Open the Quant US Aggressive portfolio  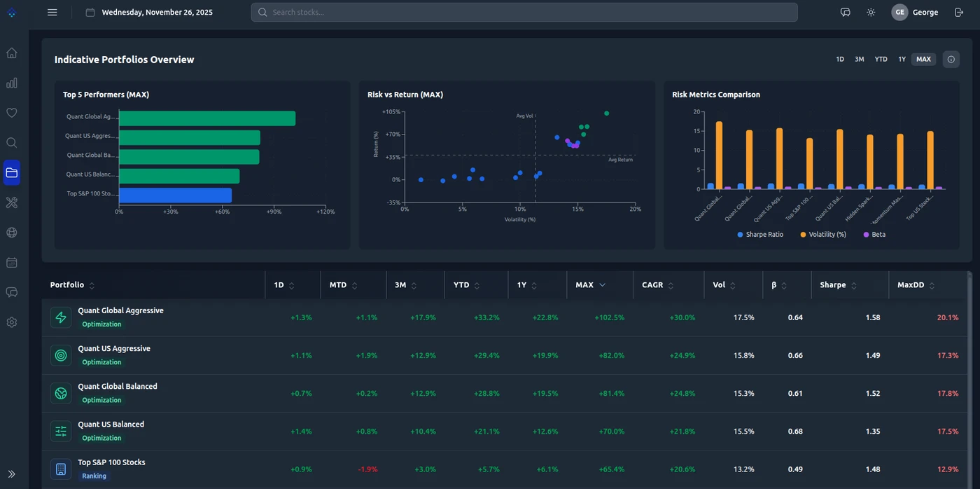click(114, 348)
